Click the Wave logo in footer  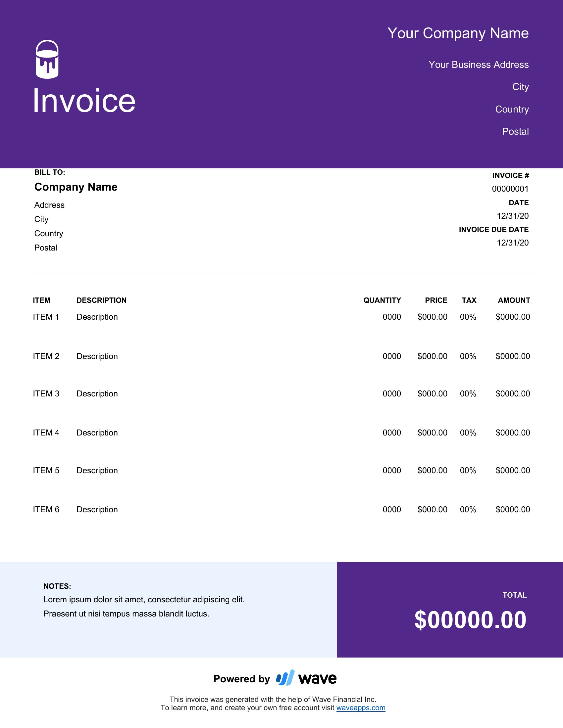306,678
